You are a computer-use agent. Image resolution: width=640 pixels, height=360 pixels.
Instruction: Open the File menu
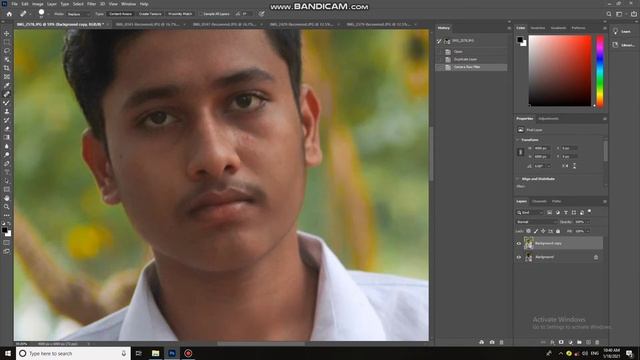pos(14,4)
